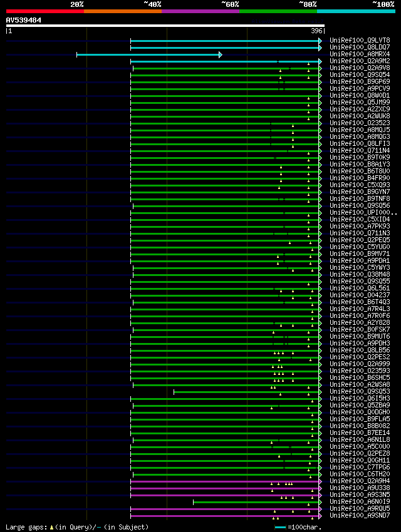The image size is (401, 532).
Task: Click the green ~80% legend color segment
Action: tap(278, 11)
